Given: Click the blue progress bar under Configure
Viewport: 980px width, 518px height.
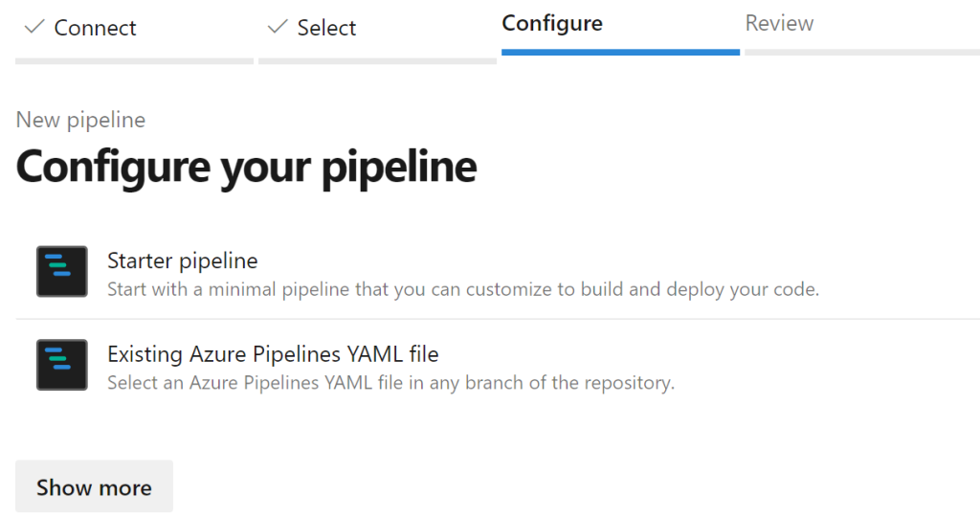Looking at the screenshot, I should (x=620, y=53).
